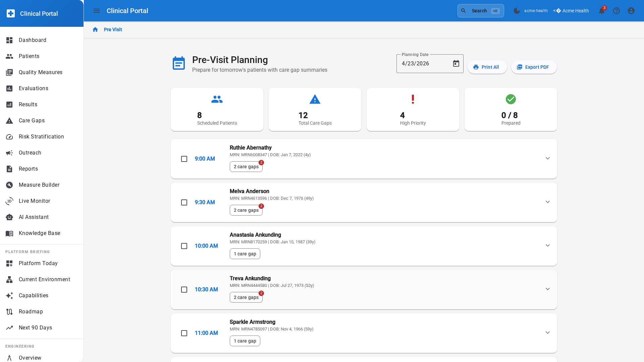Expand Treva Ankunding's care gap details
The height and width of the screenshot is (362, 644).
[x=547, y=289]
